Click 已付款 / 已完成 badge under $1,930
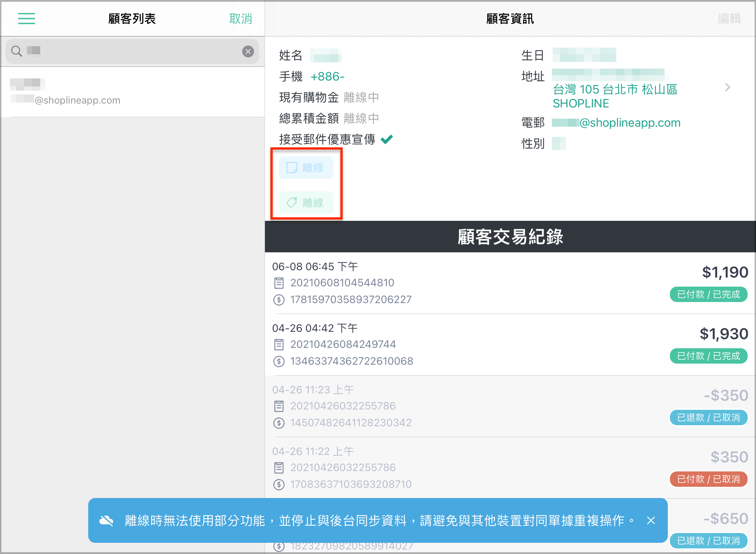The image size is (756, 554). click(708, 356)
